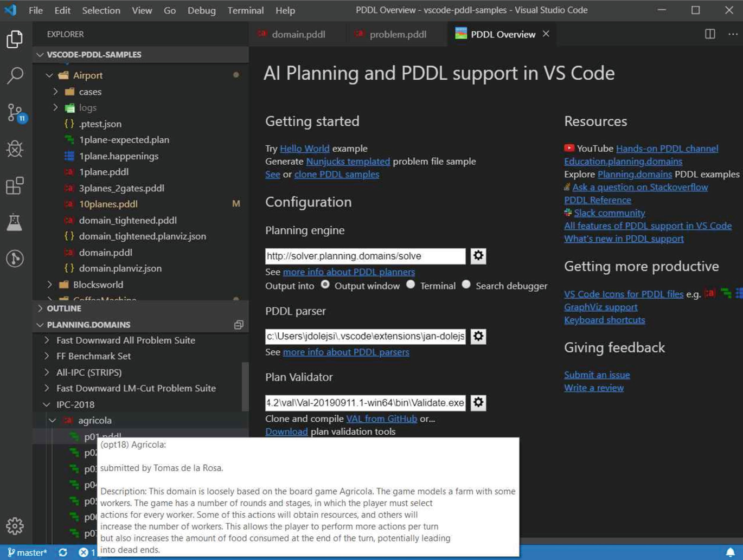Open the Manage gear in activity bar
Screen dimensions: 743x560
(x=15, y=526)
